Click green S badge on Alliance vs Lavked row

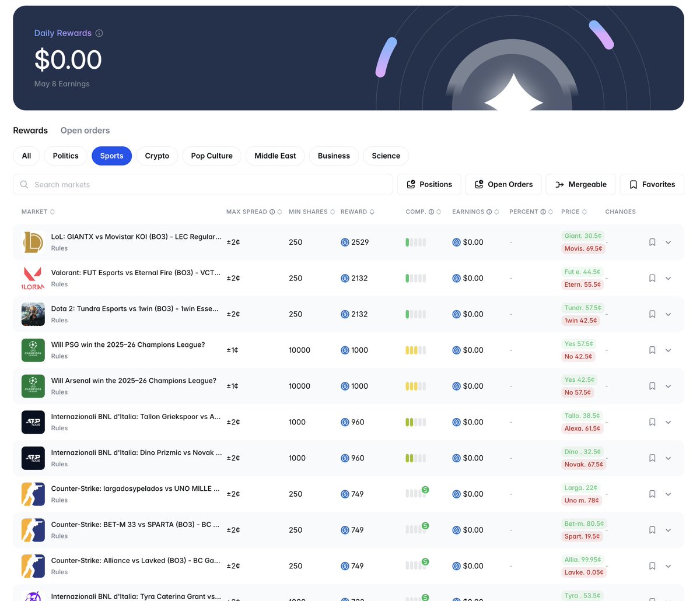click(425, 562)
